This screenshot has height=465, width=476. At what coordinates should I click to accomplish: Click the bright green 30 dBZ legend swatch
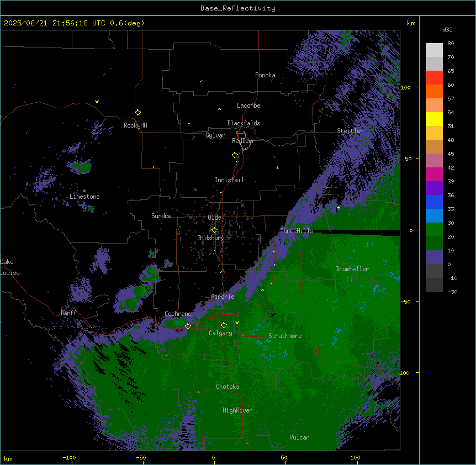click(x=434, y=230)
